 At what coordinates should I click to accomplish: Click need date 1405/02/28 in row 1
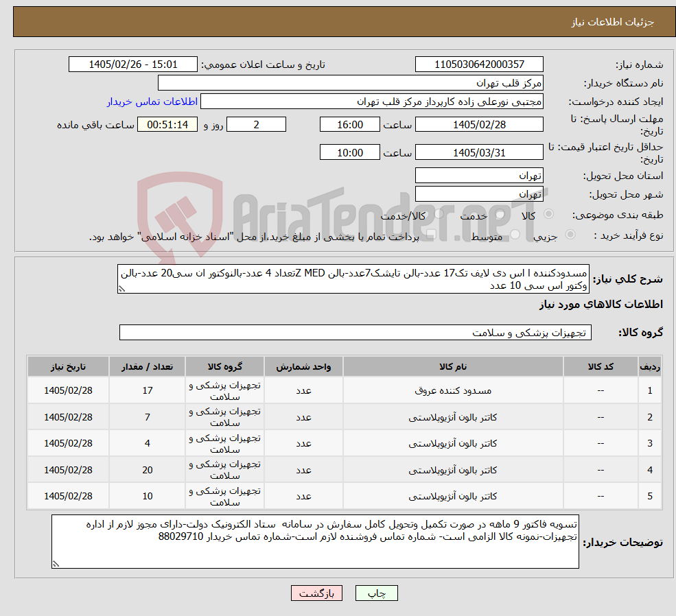[x=68, y=390]
